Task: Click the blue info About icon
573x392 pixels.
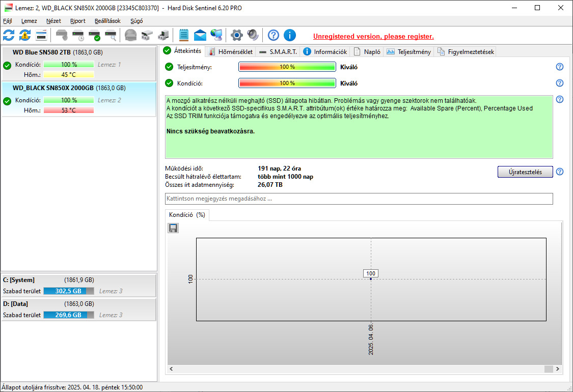Action: tap(290, 36)
